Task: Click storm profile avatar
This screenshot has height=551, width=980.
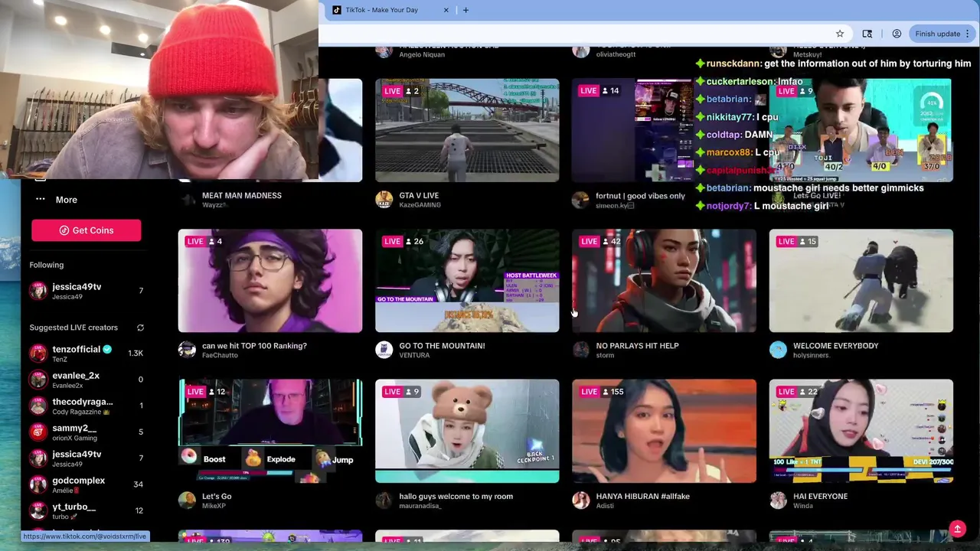Action: click(x=581, y=350)
